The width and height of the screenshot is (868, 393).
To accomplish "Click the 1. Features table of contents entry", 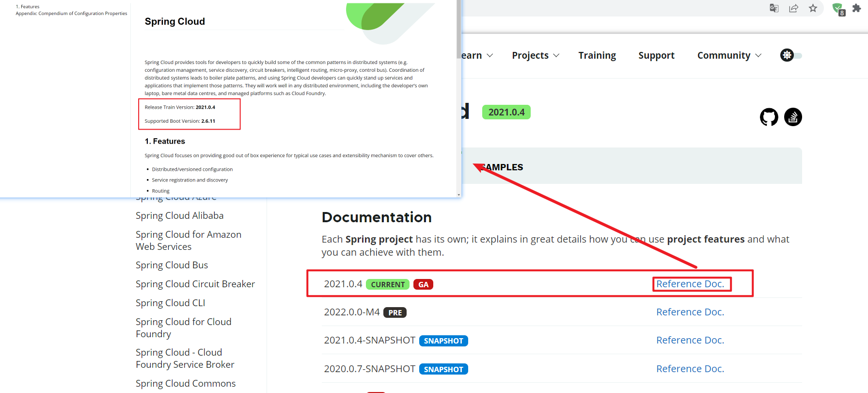I will click(28, 7).
